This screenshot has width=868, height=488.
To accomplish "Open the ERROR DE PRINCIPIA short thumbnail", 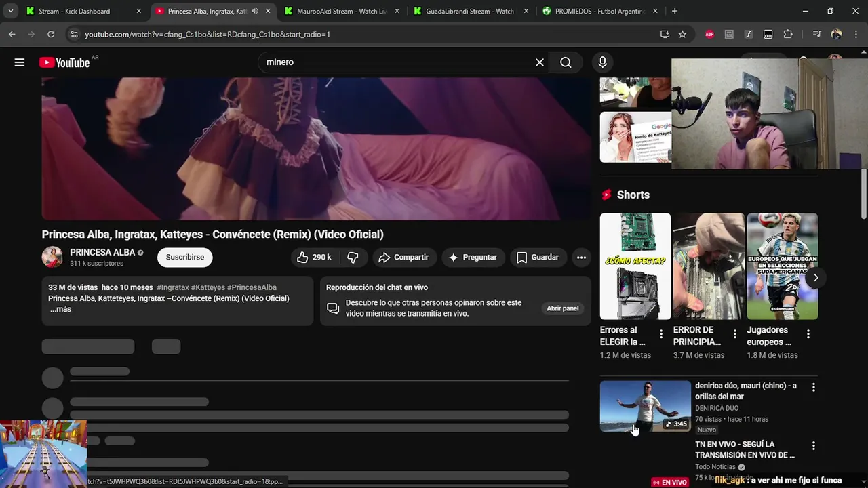I will (x=709, y=266).
